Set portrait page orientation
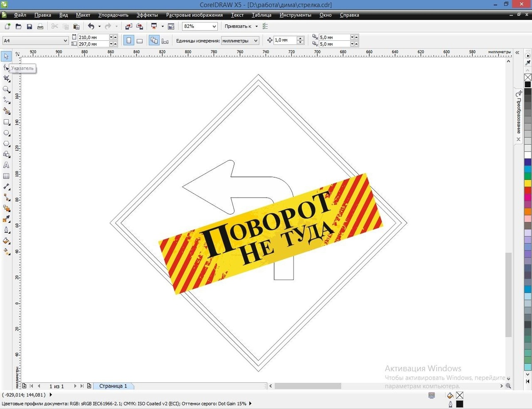Viewport: 532px width, 409px height. pyautogui.click(x=129, y=41)
